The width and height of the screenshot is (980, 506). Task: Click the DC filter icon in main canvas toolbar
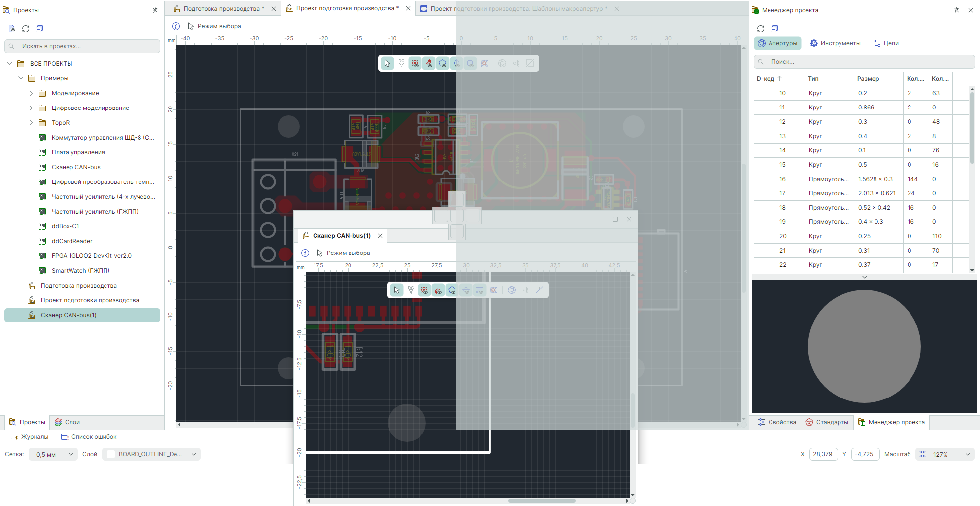click(401, 63)
